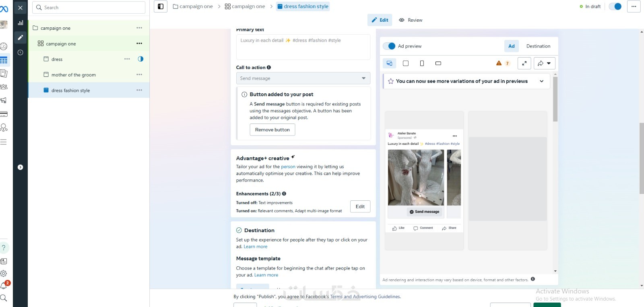Open the performance chart icon in sidebar
This screenshot has width=644, height=307.
click(x=20, y=23)
